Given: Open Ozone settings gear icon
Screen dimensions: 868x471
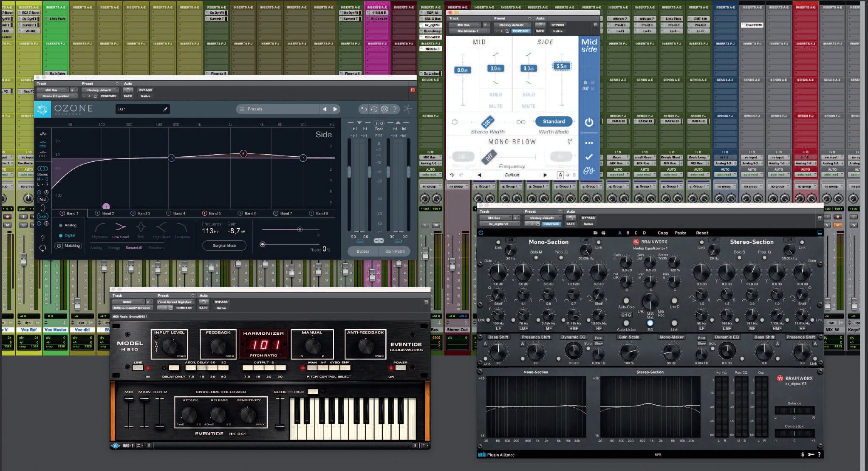Looking at the screenshot, I should 385,109.
